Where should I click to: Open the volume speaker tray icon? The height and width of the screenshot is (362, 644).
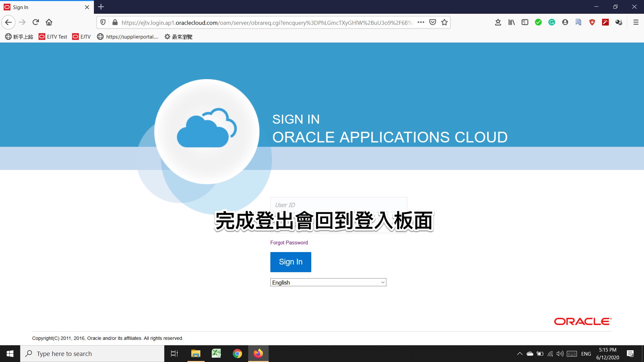pos(560,354)
